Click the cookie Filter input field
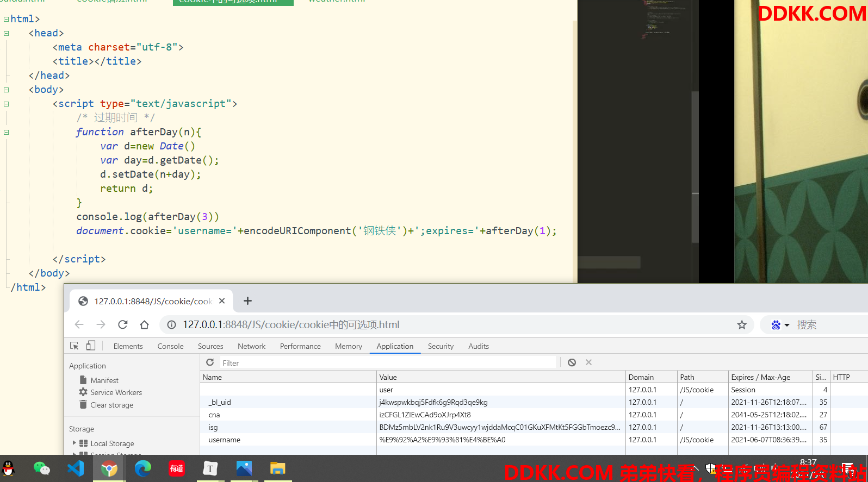Screen dimensions: 868x482 [x=388, y=363]
